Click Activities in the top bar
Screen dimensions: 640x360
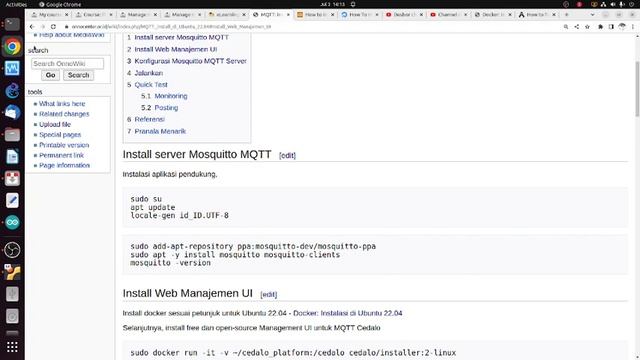pyautogui.click(x=16, y=4)
